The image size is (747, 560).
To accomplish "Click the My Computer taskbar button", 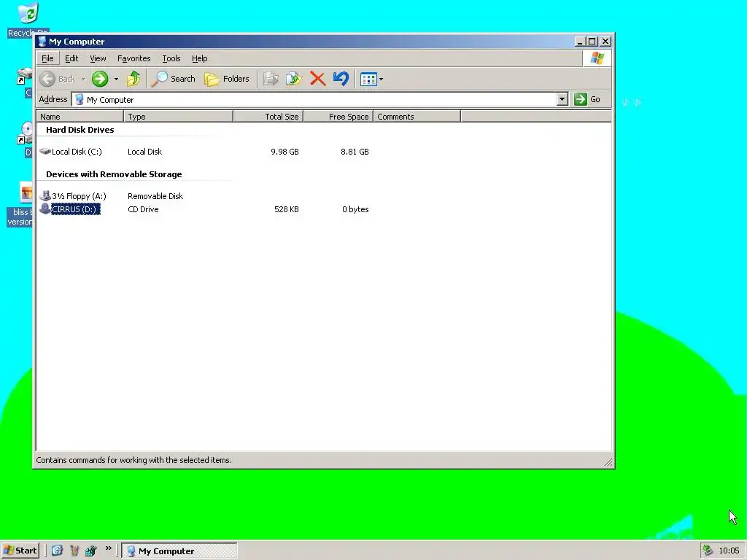I will point(179,551).
